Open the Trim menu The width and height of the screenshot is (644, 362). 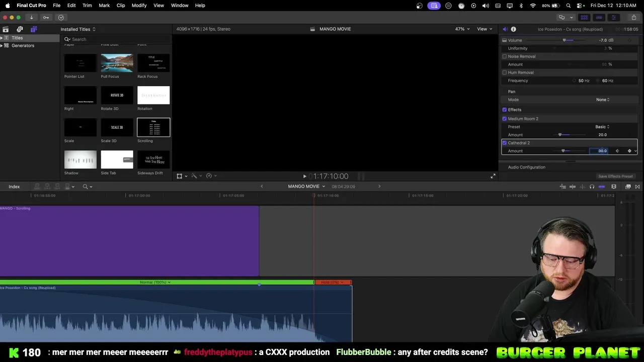click(x=87, y=6)
